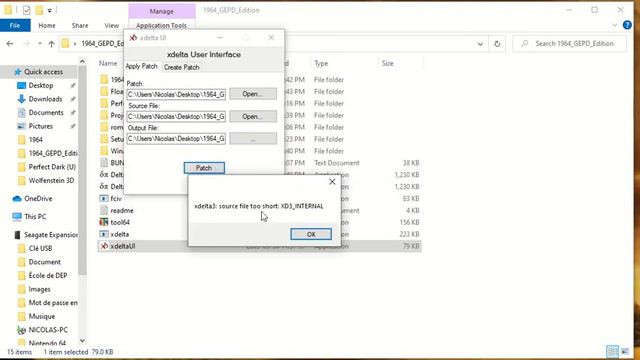This screenshot has width=640, height=360.
Task: Click the xdelta UI title bar icon
Action: [x=133, y=38]
